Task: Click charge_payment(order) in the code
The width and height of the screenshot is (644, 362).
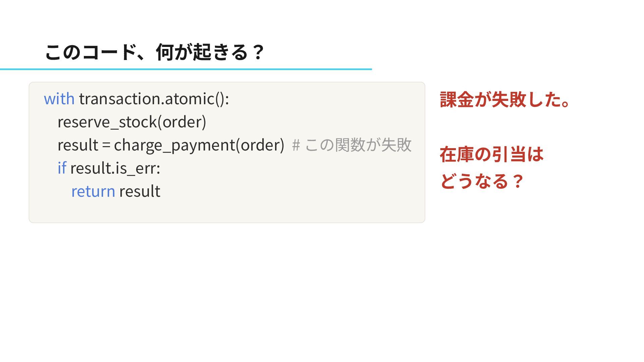Action: [x=199, y=145]
